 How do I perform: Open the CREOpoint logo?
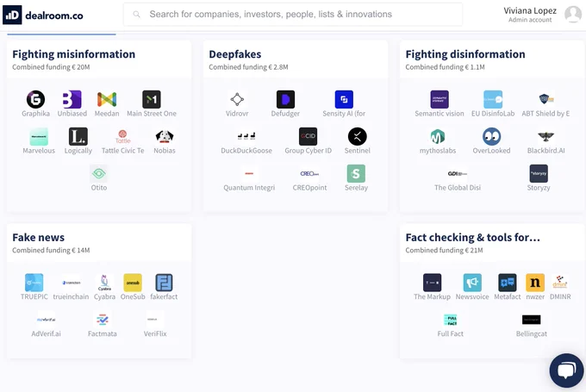[x=309, y=173]
